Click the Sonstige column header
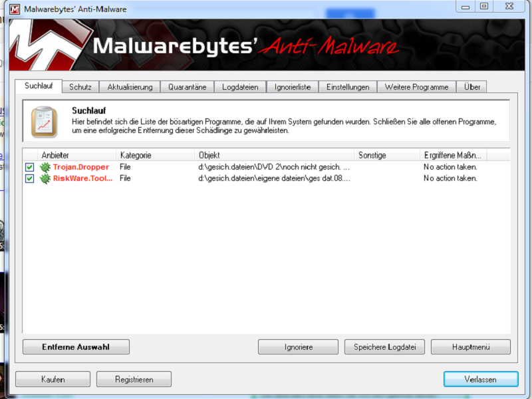The width and height of the screenshot is (532, 399). [x=387, y=155]
